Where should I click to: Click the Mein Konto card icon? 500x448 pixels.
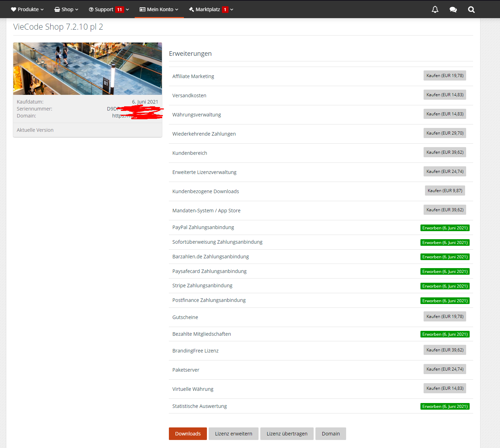[142, 9]
